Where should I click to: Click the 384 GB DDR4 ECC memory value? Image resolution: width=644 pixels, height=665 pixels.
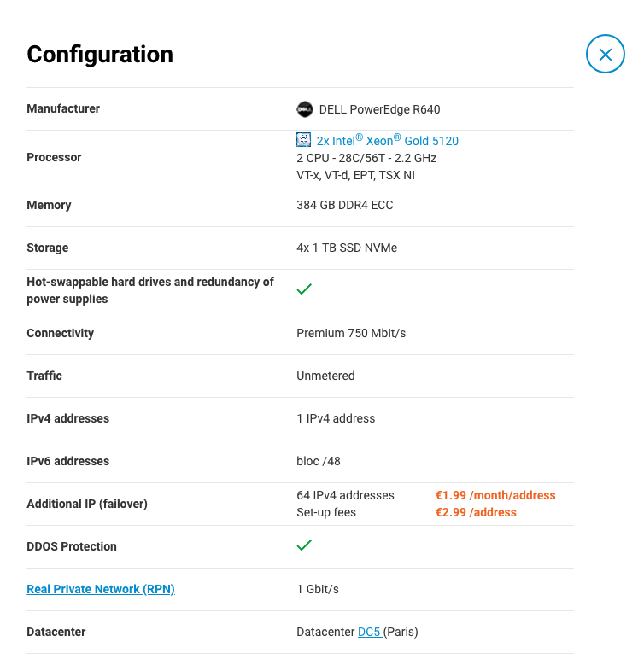point(345,205)
